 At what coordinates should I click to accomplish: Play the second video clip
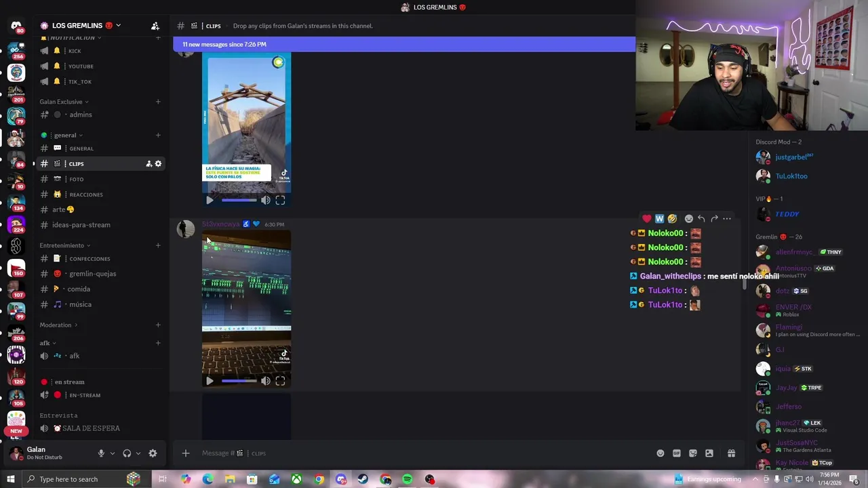(210, 381)
